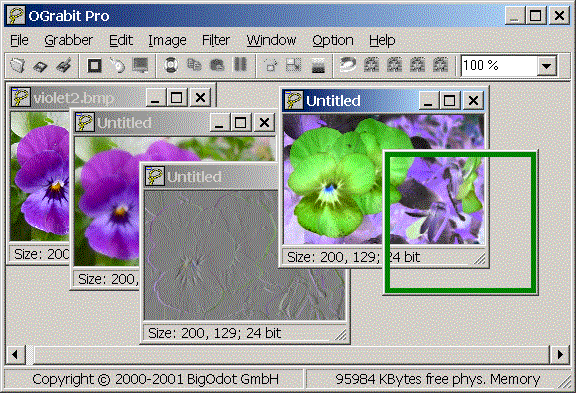The height and width of the screenshot is (393, 576).
Task: Maximize the violet2.bmp child window
Action: [x=177, y=98]
